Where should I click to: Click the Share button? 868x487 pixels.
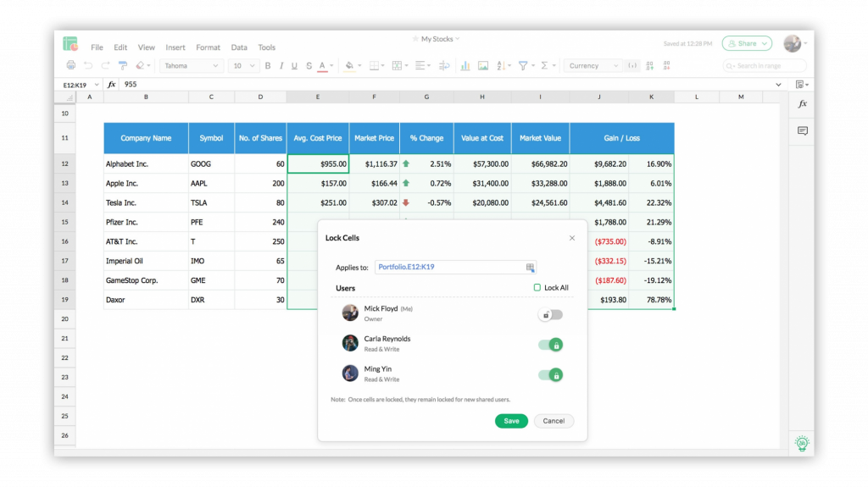747,43
